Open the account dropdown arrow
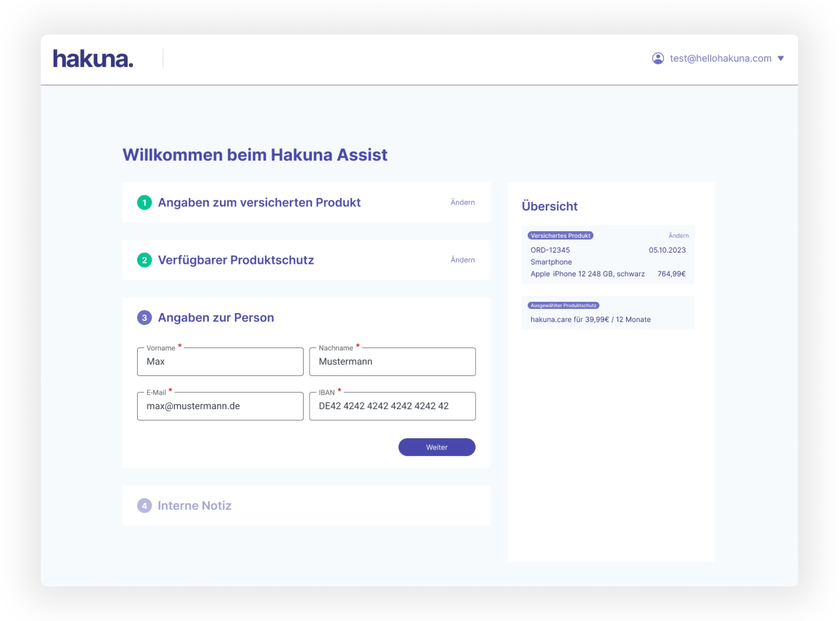This screenshot has width=840, height=621. [781, 58]
